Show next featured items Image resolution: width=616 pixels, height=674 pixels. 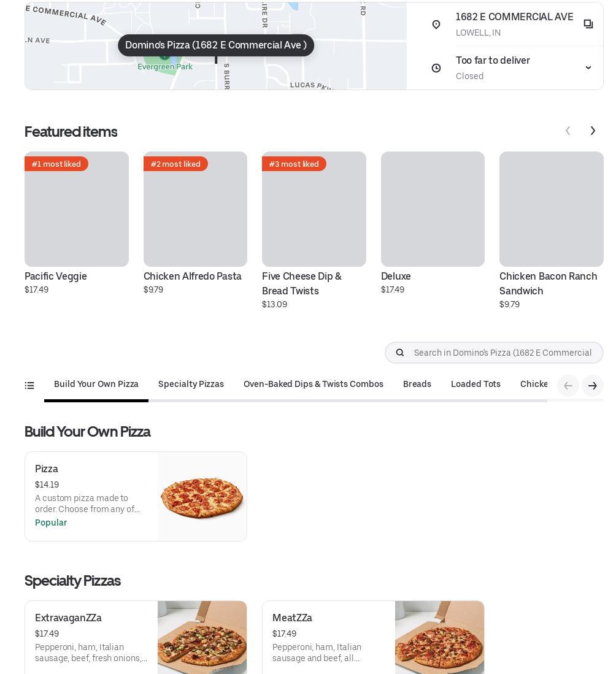(x=593, y=131)
